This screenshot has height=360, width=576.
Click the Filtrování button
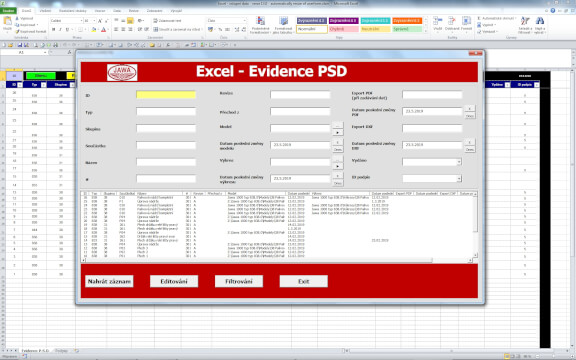point(239,281)
